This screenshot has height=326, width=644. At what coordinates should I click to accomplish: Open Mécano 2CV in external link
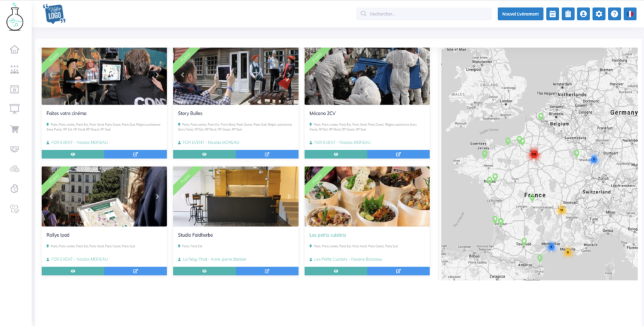(x=398, y=154)
